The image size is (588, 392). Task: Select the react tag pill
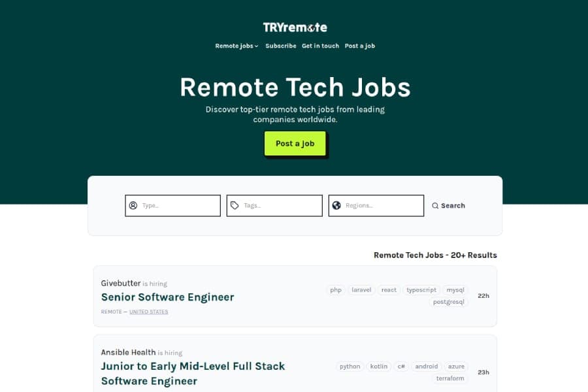(x=389, y=289)
